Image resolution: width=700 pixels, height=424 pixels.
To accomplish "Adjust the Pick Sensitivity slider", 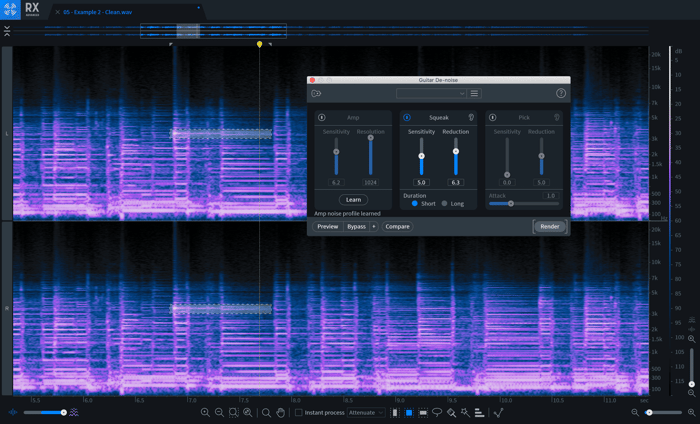I will click(507, 175).
